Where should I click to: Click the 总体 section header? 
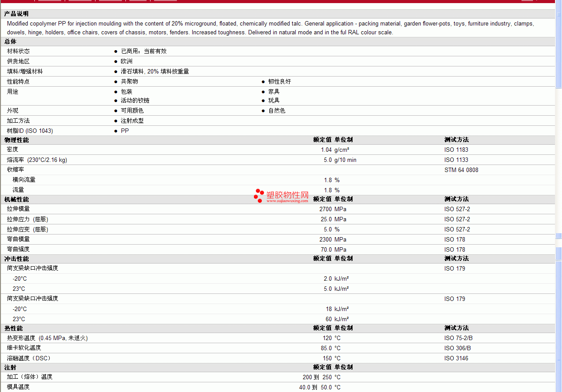(x=11, y=41)
